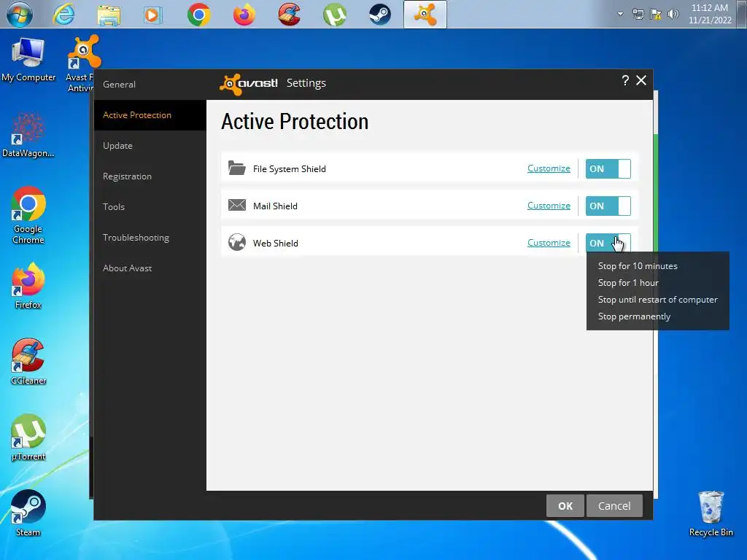Select the My Computer desktop icon
The width and height of the screenshot is (747, 560).
(x=28, y=60)
